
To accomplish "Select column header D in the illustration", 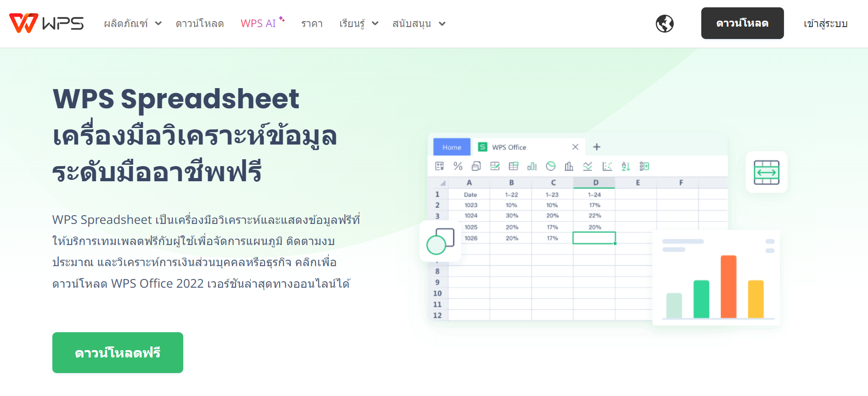I will click(x=594, y=183).
